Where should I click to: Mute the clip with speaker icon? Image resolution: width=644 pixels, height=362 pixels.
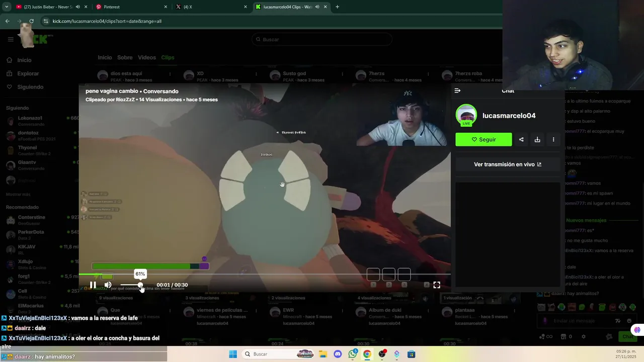click(108, 285)
